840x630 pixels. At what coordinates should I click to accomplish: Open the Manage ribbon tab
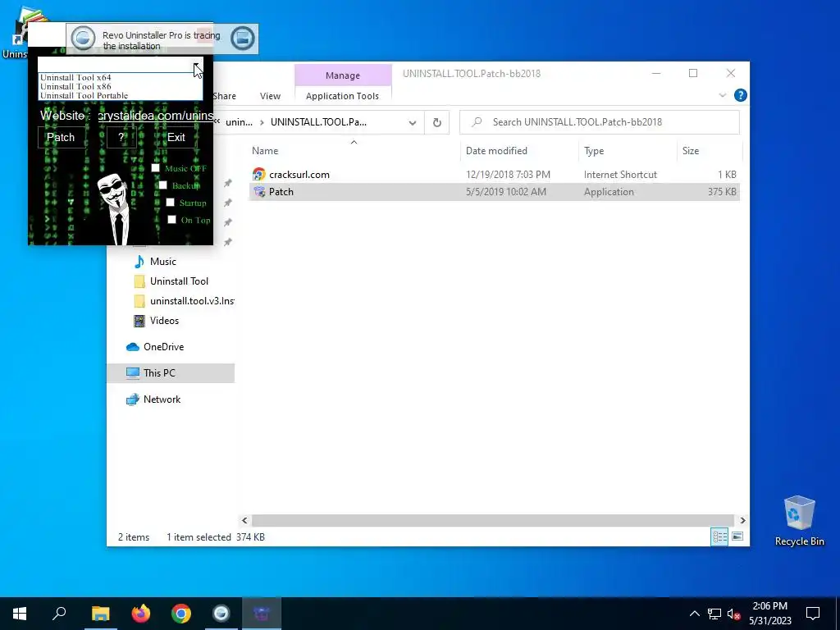(343, 75)
